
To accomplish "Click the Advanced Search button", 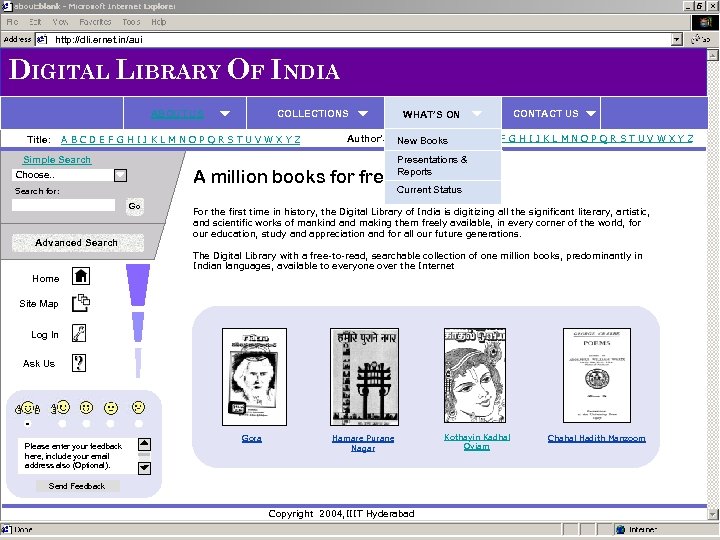I will (77, 242).
